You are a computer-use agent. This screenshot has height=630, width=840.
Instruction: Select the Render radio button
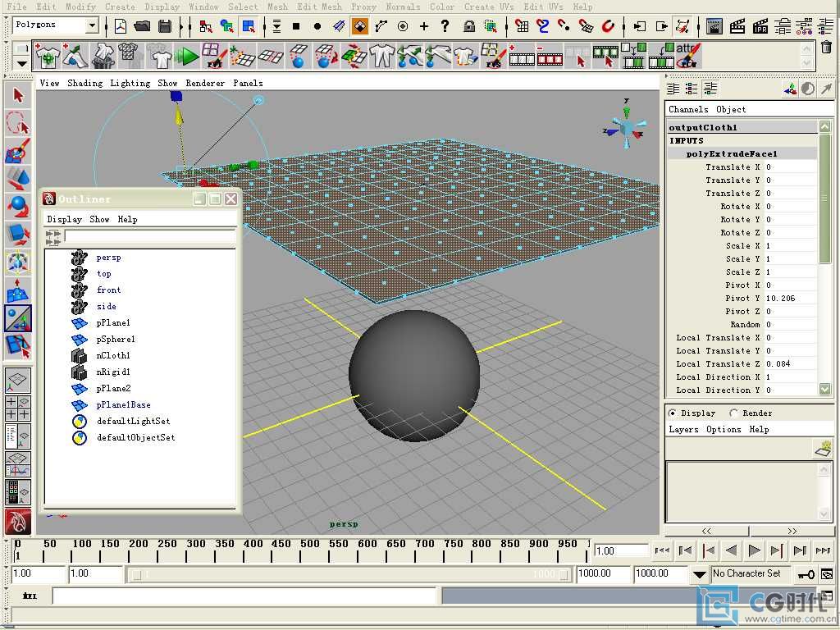point(733,413)
